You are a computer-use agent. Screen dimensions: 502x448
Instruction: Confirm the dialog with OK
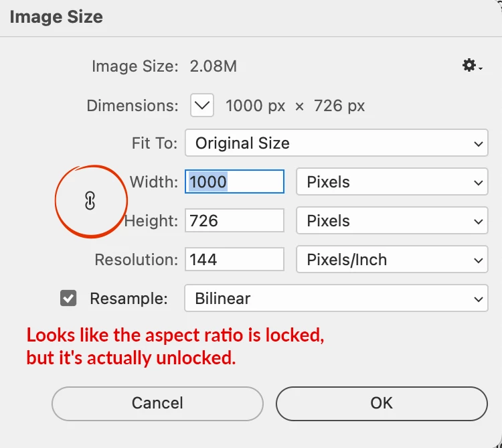[382, 403]
